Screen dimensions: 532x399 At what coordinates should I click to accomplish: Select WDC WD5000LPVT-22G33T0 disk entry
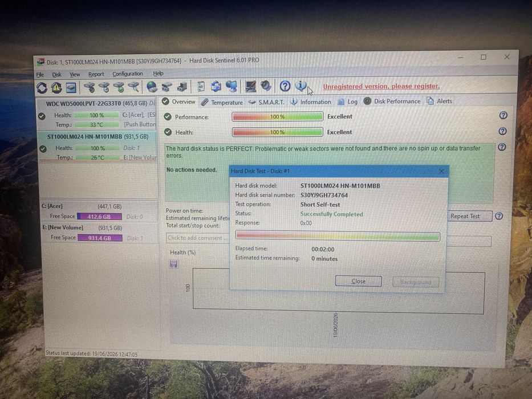(x=96, y=114)
